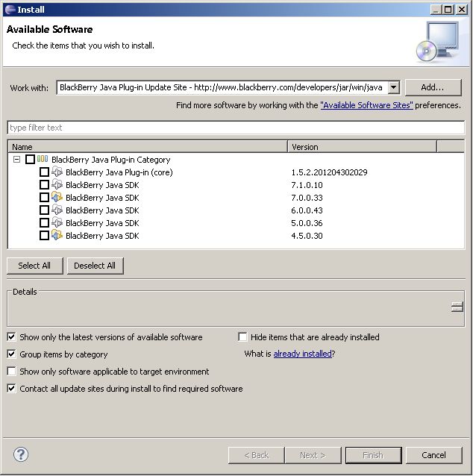The height and width of the screenshot is (476, 473).
Task: Check the BlackBerry Java SDK 7.0.0.33 checkbox
Action: click(x=44, y=197)
